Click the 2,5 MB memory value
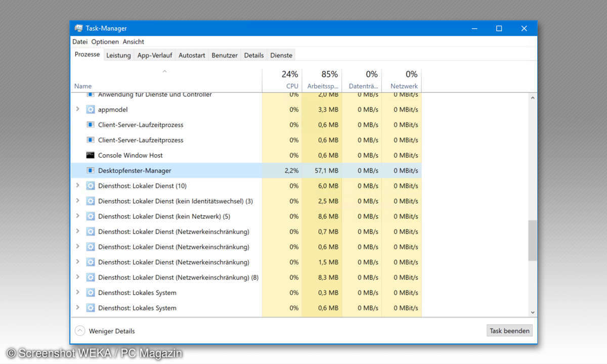607x364 pixels. (329, 201)
